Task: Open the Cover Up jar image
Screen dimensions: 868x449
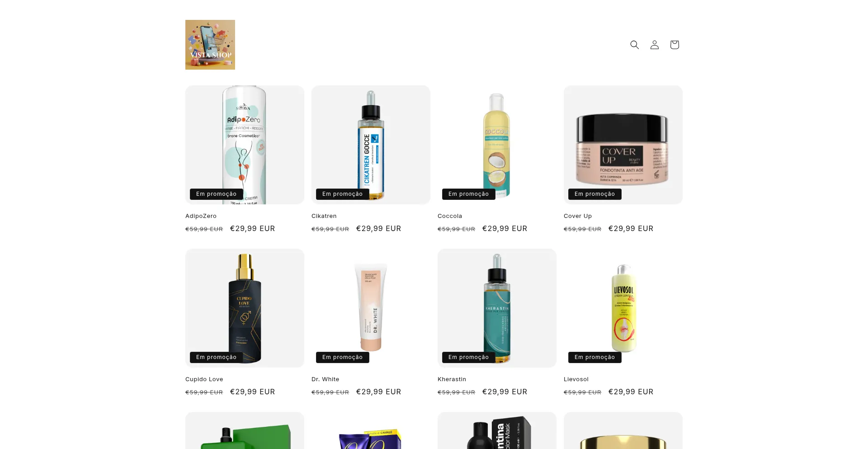Action: tap(623, 145)
